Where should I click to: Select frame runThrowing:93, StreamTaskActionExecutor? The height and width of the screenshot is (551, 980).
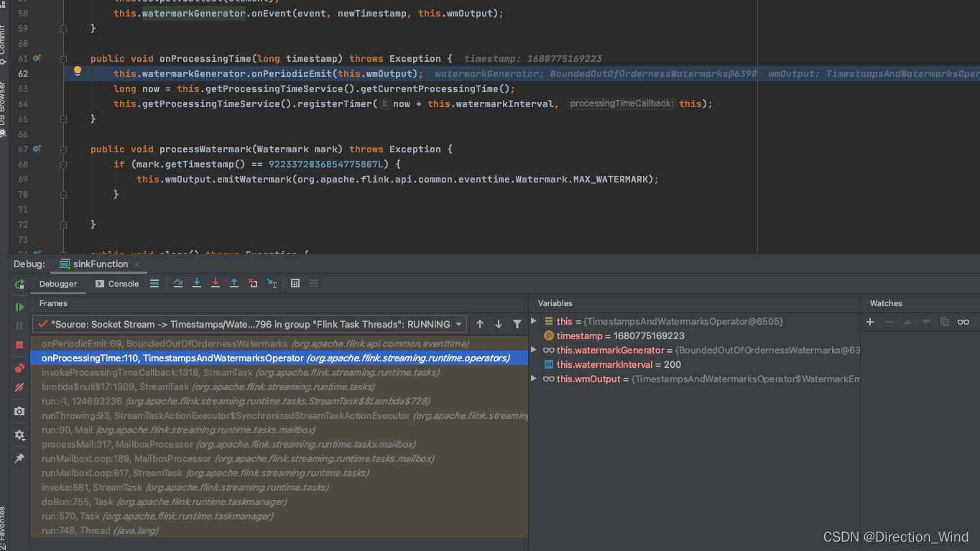(x=279, y=415)
